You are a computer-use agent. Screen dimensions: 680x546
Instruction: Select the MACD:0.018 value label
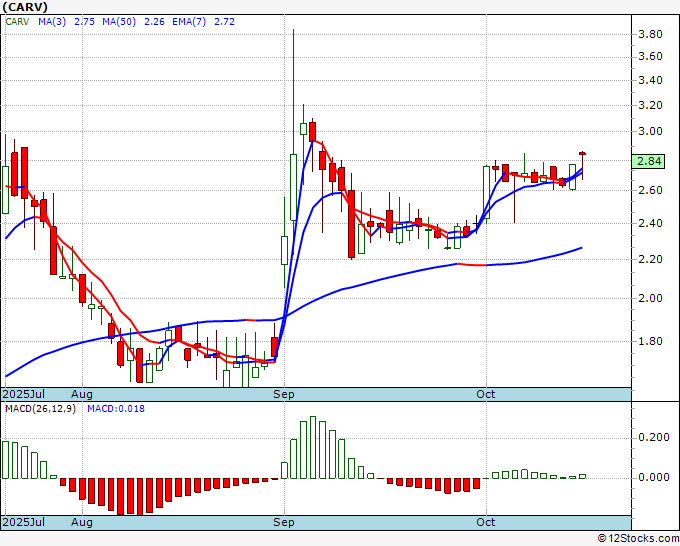coord(116,409)
